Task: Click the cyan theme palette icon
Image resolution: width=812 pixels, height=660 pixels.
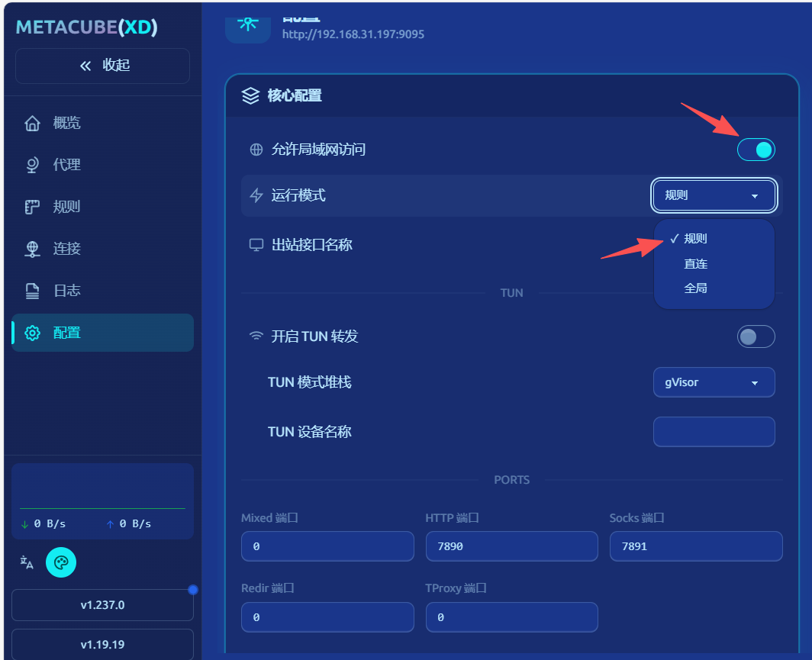Action: coord(61,562)
